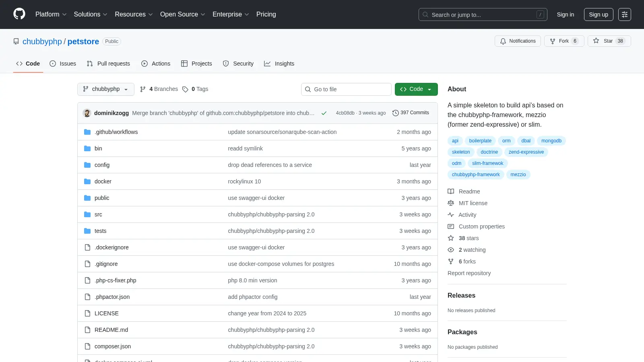Click the file icon for .dockerignore
The height and width of the screenshot is (362, 644).
click(x=87, y=247)
